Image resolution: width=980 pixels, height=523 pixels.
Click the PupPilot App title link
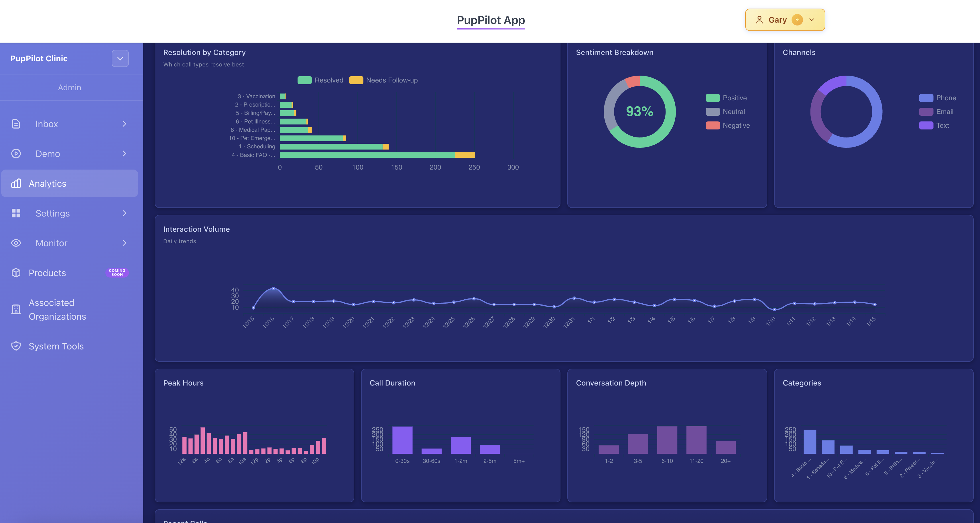coord(490,20)
